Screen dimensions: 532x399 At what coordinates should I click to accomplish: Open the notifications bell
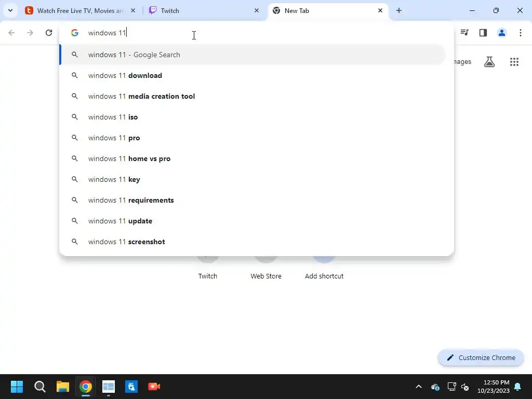pos(518,387)
